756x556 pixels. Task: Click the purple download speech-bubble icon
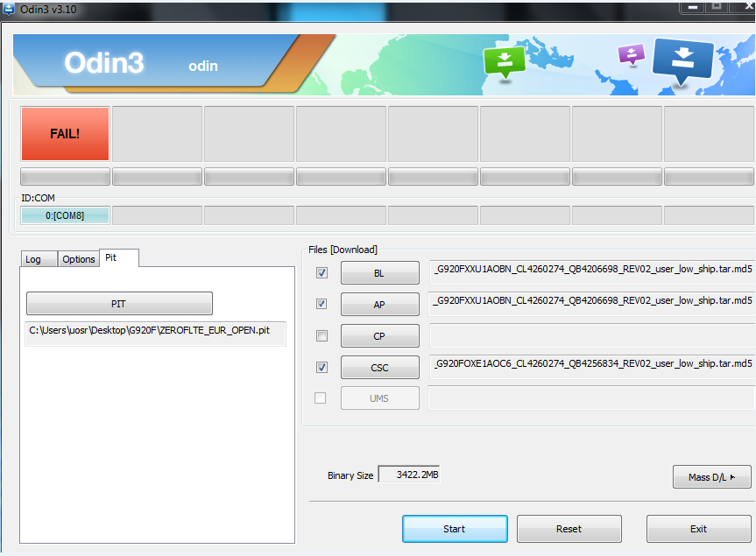631,54
